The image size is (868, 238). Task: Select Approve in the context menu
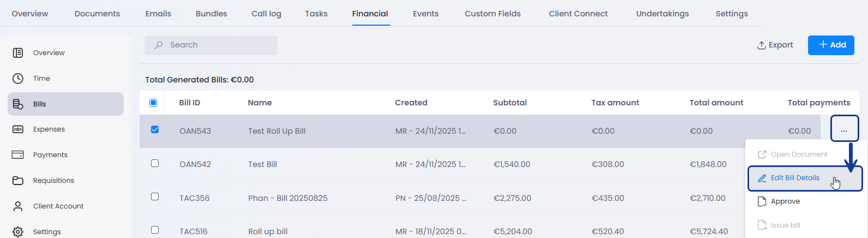pos(785,201)
